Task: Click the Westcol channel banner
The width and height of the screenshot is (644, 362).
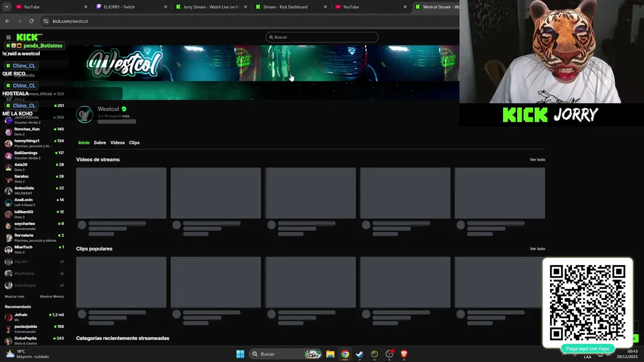Action: (264, 72)
